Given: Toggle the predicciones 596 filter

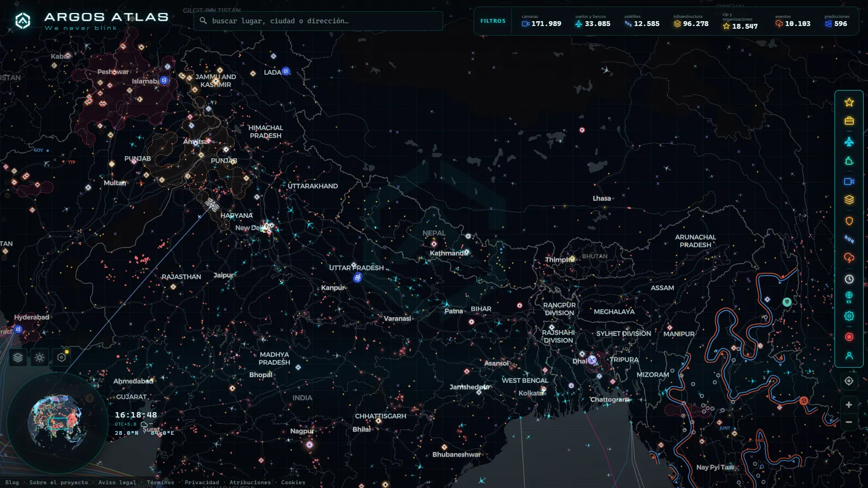Looking at the screenshot, I should 837,21.
